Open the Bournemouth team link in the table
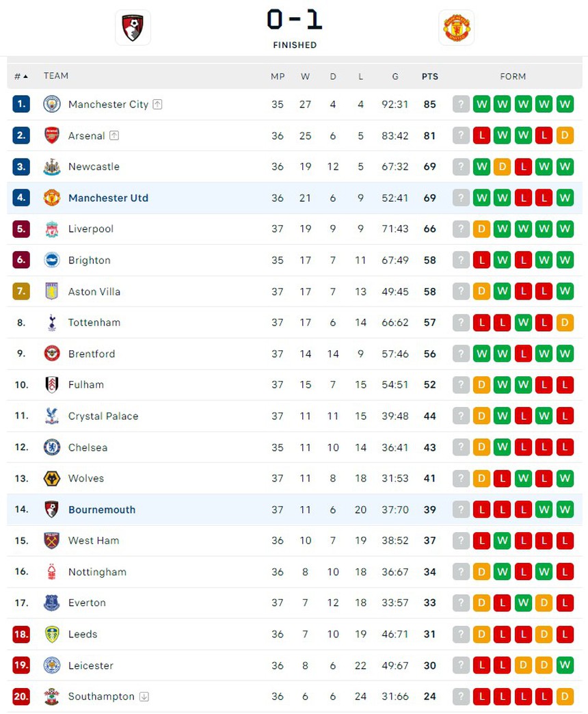 (102, 510)
